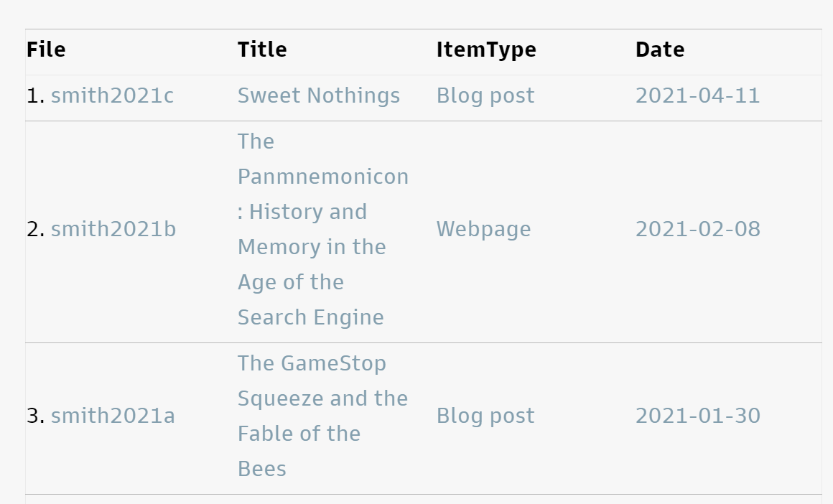Click 'Search Engine' line of Panmnemonicon title
The height and width of the screenshot is (504, 833).
pyautogui.click(x=311, y=317)
